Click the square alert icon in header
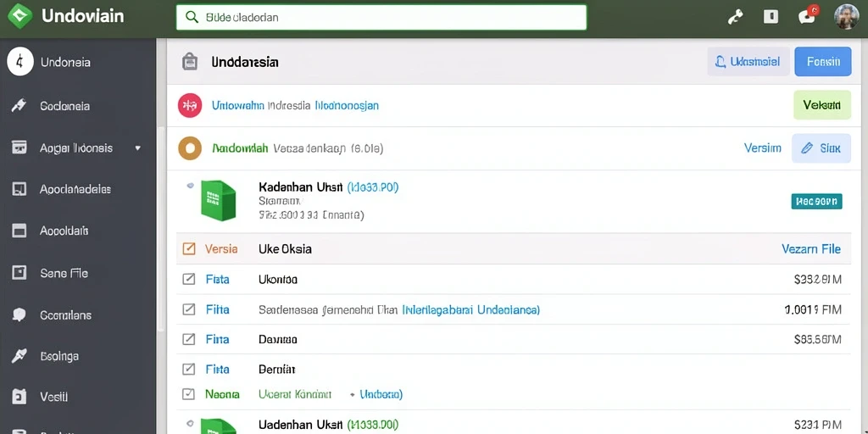The width and height of the screenshot is (868, 434). pyautogui.click(x=771, y=17)
